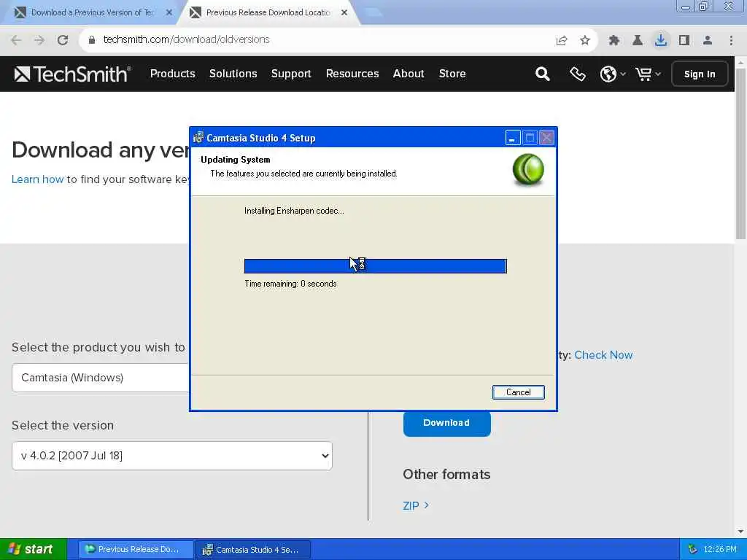Click the 'Select the version' label
The height and width of the screenshot is (560, 747).
63,425
